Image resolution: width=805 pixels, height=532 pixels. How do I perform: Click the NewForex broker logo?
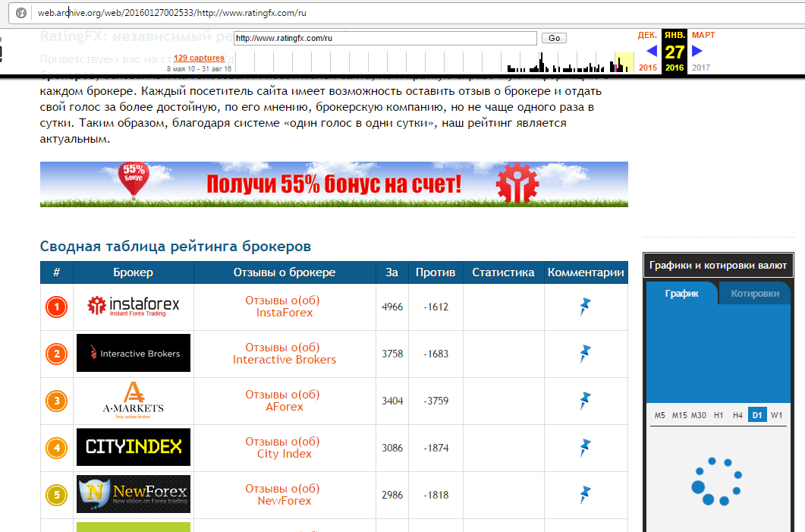pyautogui.click(x=134, y=494)
